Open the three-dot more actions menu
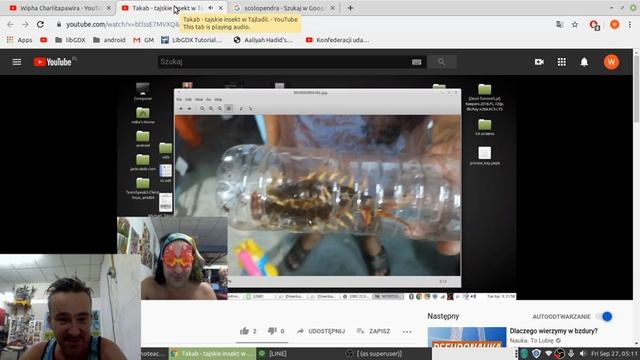This screenshot has height=360, width=640. tap(407, 331)
